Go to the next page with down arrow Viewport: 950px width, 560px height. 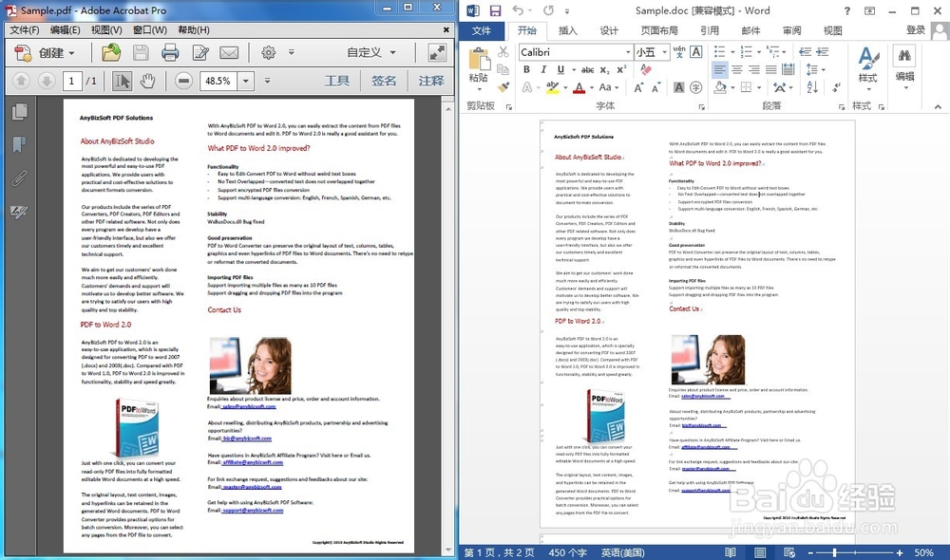coord(46,81)
